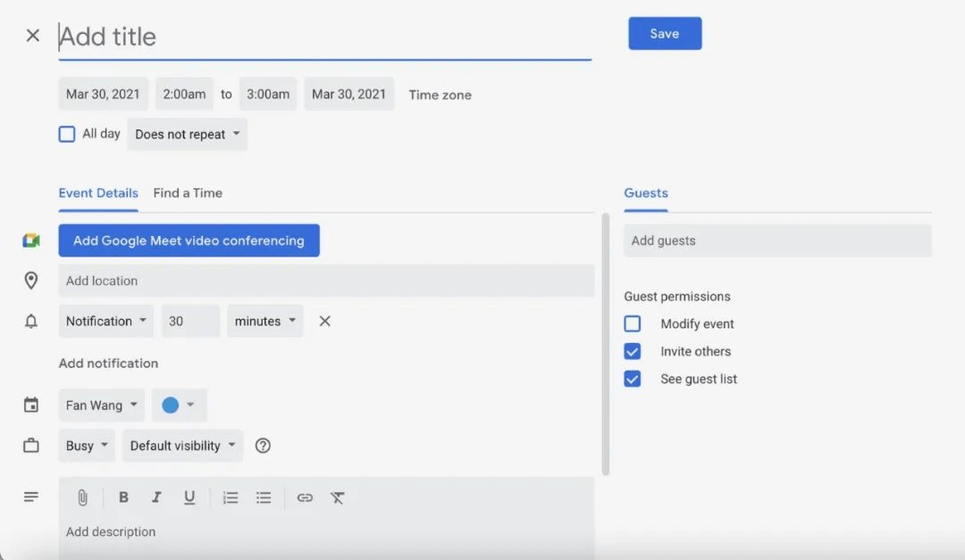Toggle bold formatting in description
The height and width of the screenshot is (560, 965).
pyautogui.click(x=123, y=497)
